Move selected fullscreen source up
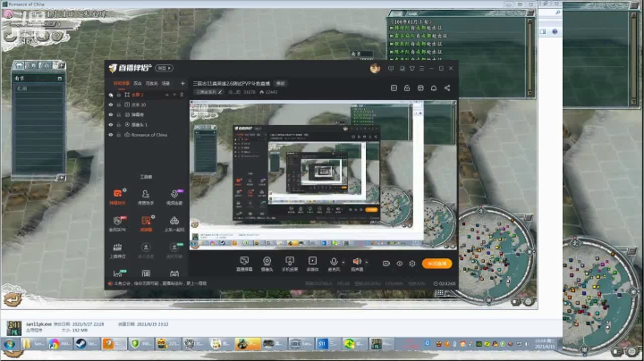Viewport: 644px width, 361px height. coord(166,95)
